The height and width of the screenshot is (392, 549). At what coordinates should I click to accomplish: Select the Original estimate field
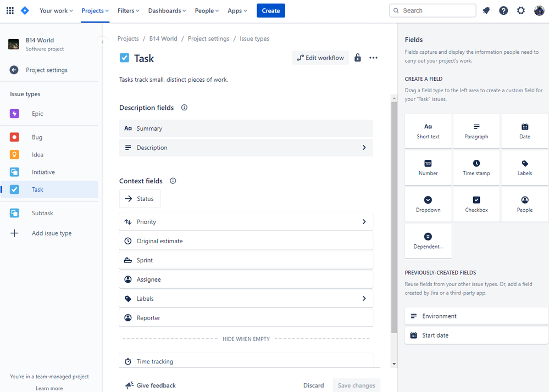coord(246,241)
